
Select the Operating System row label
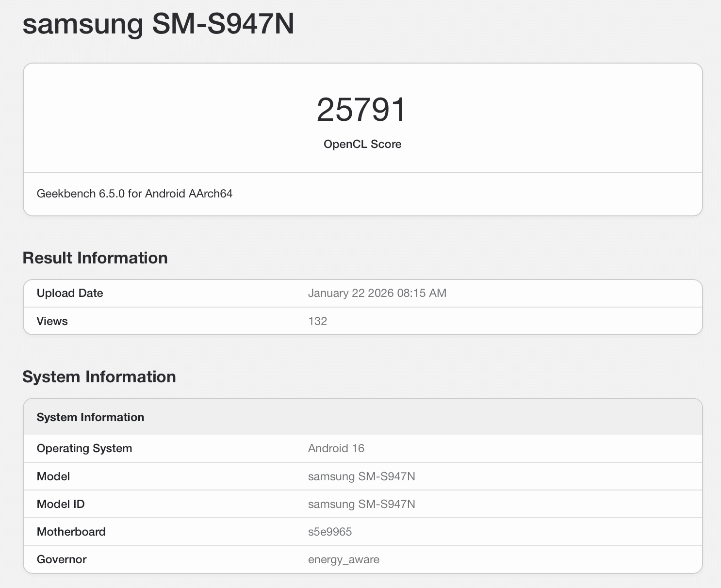[x=84, y=448]
